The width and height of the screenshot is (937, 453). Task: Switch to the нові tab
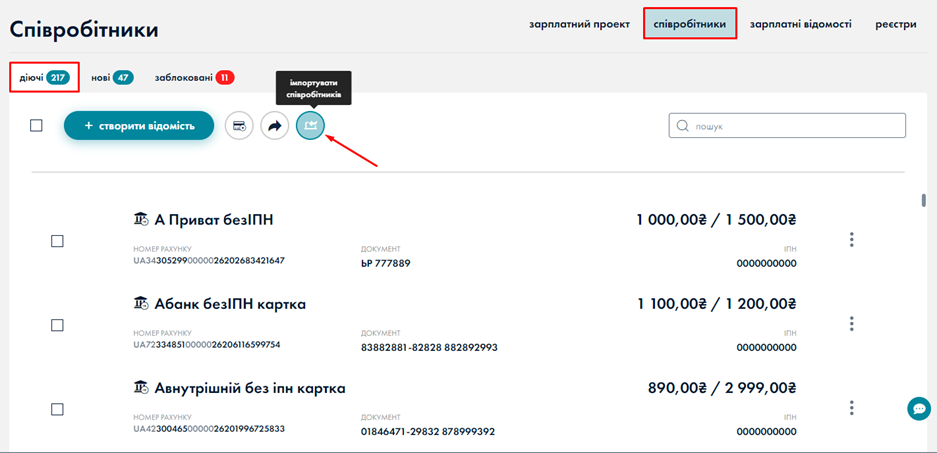[x=112, y=77]
